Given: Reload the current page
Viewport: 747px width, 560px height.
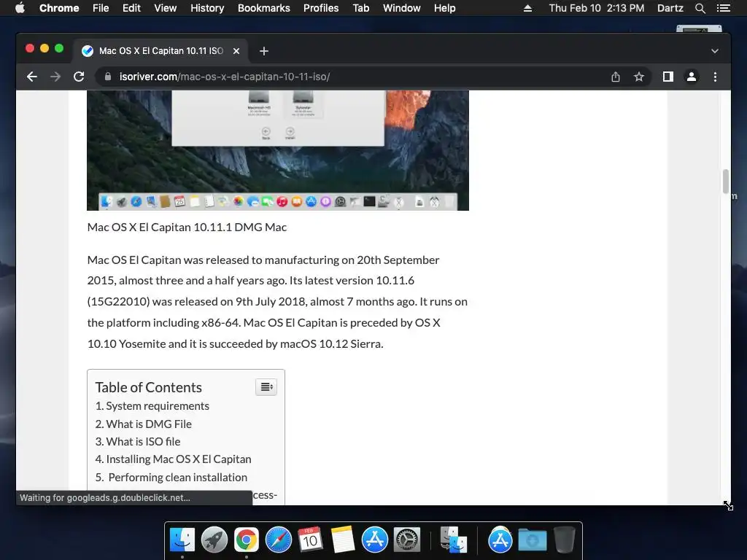Looking at the screenshot, I should 79,77.
